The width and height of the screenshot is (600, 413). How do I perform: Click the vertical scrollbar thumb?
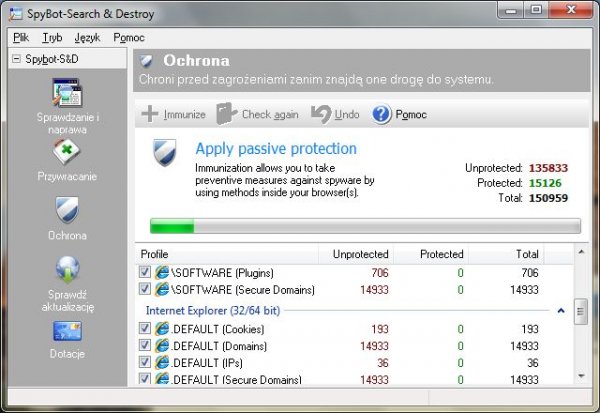(x=581, y=311)
